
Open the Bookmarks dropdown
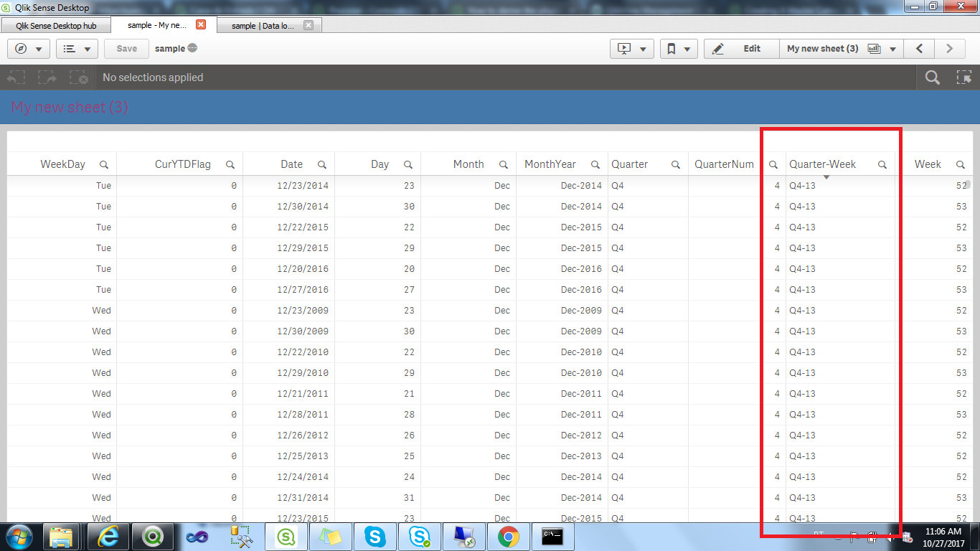[678, 49]
